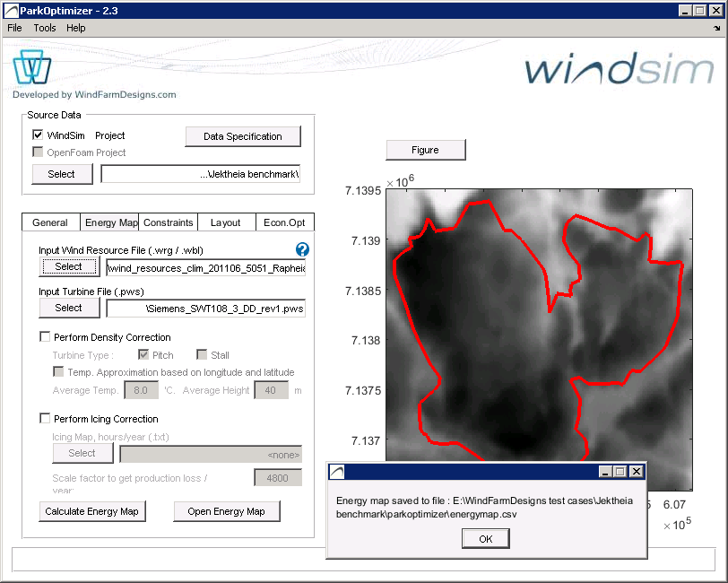Click the Figure button
This screenshot has width=728, height=583.
coord(425,150)
